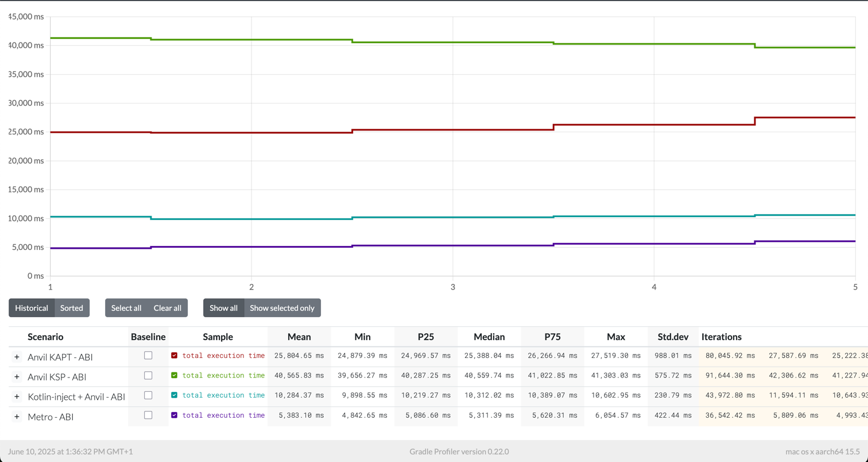The image size is (868, 462).
Task: Check Kotlin-inject + Anvil baseline box
Action: [148, 395]
